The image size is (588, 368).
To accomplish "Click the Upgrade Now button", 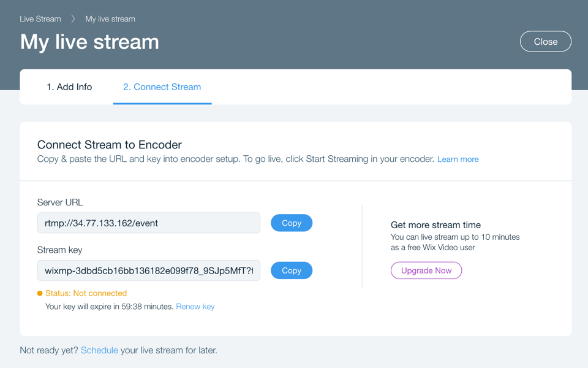I will pyautogui.click(x=426, y=270).
